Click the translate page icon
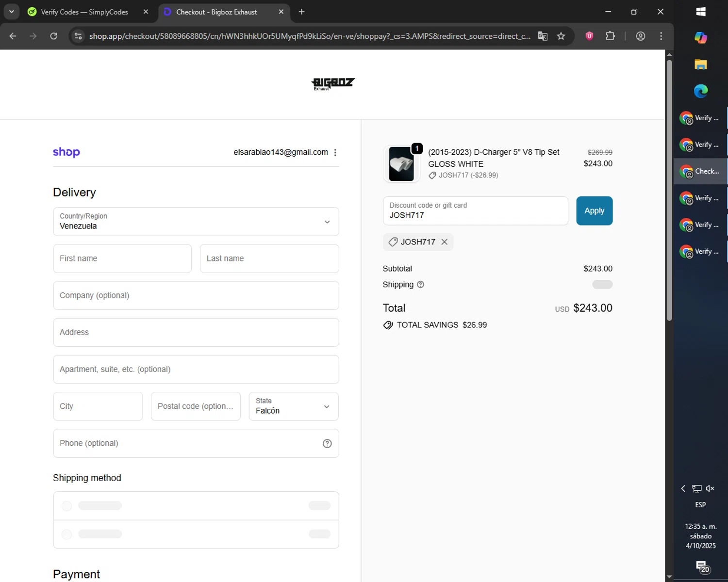Viewport: 728px width, 582px height. click(x=543, y=36)
